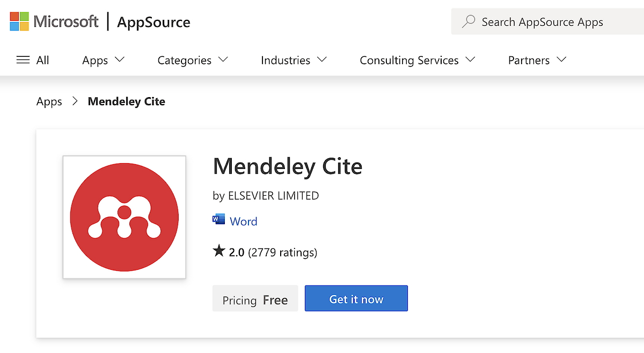The height and width of the screenshot is (353, 644).
Task: Click the star rating icon
Action: pos(219,251)
